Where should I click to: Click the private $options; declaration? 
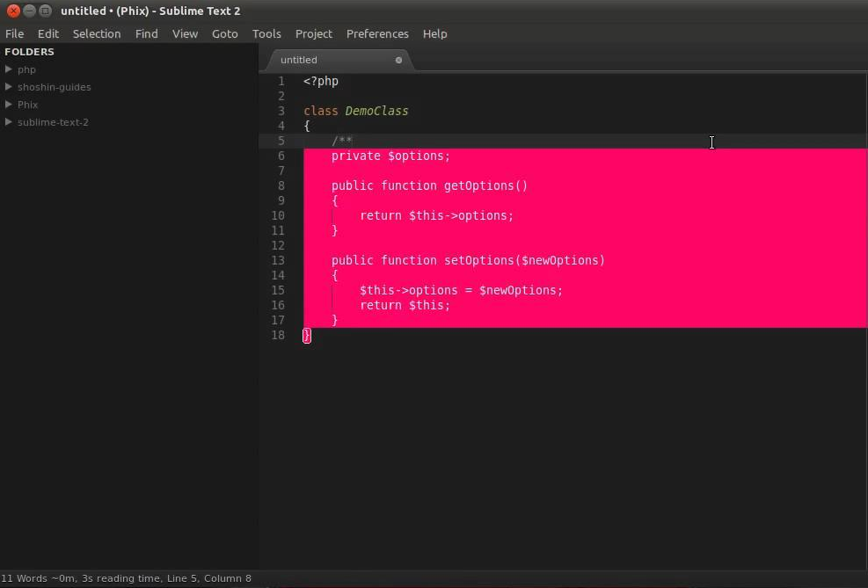point(390,156)
